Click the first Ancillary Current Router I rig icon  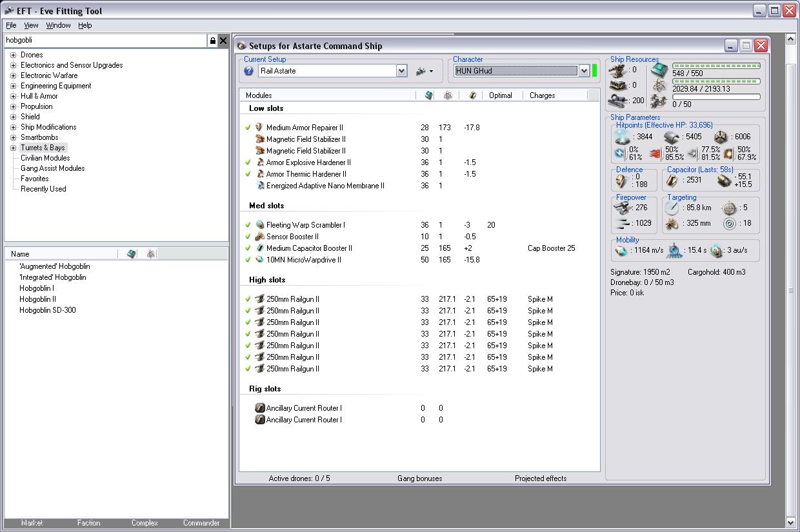(259, 408)
